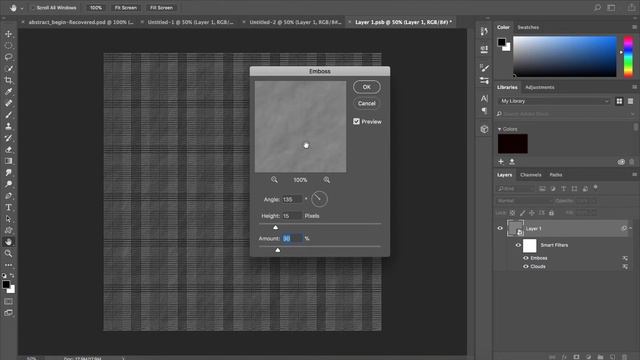The image size is (640, 360).
Task: Zoom out the Emboss preview
Action: [274, 180]
